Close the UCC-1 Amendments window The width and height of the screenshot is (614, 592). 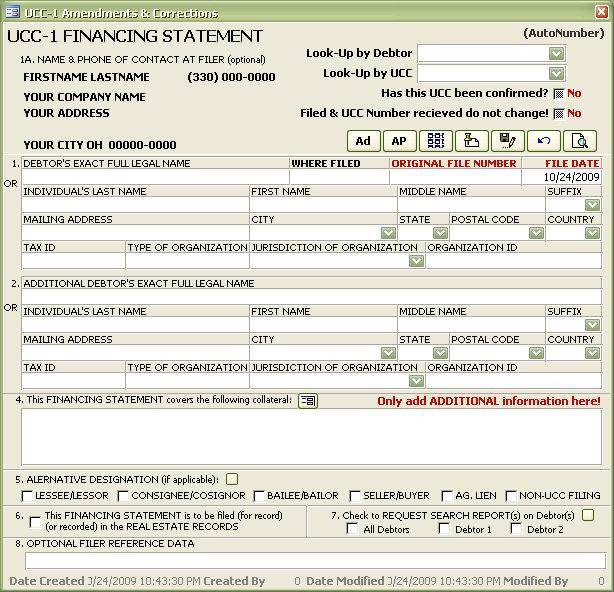[601, 12]
